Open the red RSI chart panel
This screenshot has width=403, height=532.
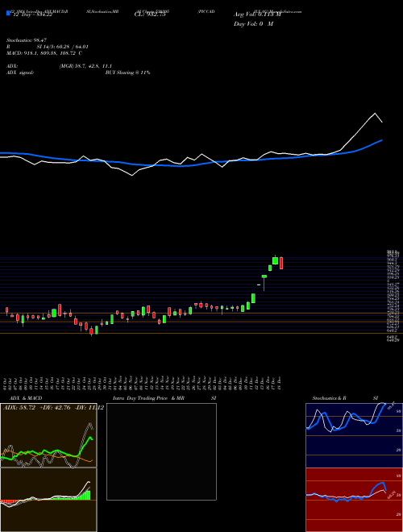tap(354, 500)
